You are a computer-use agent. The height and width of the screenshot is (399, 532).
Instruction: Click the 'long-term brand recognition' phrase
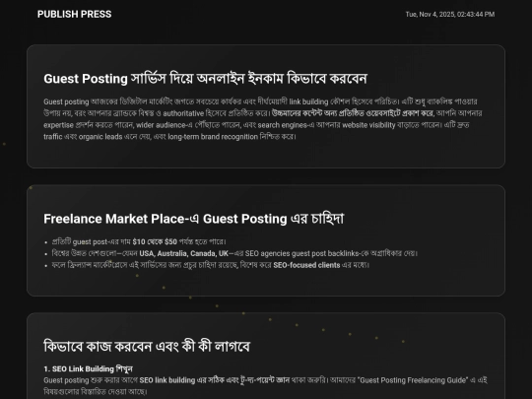[x=213, y=137]
